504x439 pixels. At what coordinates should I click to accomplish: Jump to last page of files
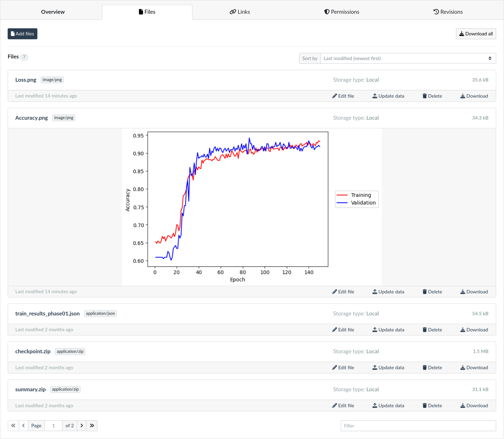click(92, 425)
